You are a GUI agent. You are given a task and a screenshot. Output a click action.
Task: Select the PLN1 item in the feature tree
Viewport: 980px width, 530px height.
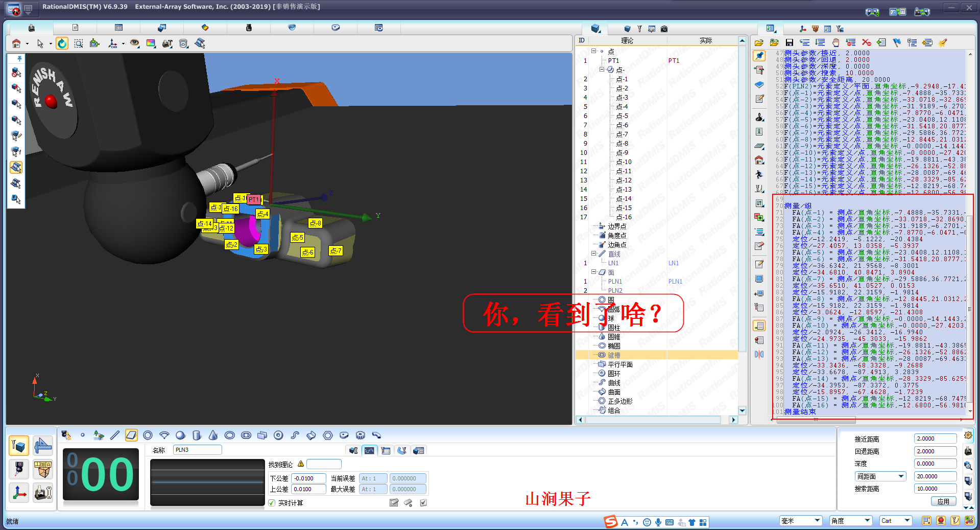615,281
